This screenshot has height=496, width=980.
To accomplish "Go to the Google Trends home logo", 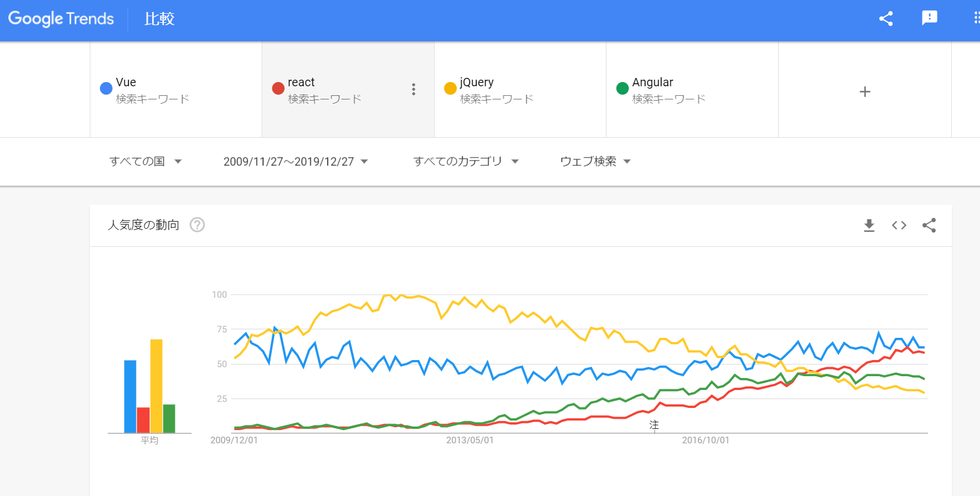I will (x=61, y=19).
